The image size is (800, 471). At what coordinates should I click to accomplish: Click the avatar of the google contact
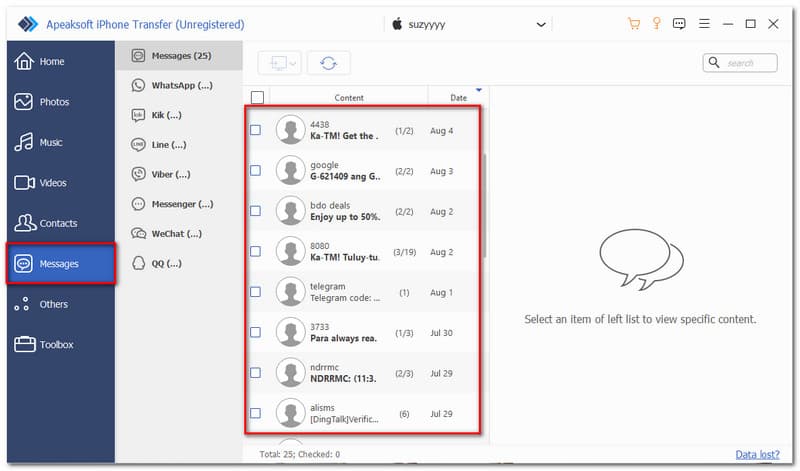[290, 170]
